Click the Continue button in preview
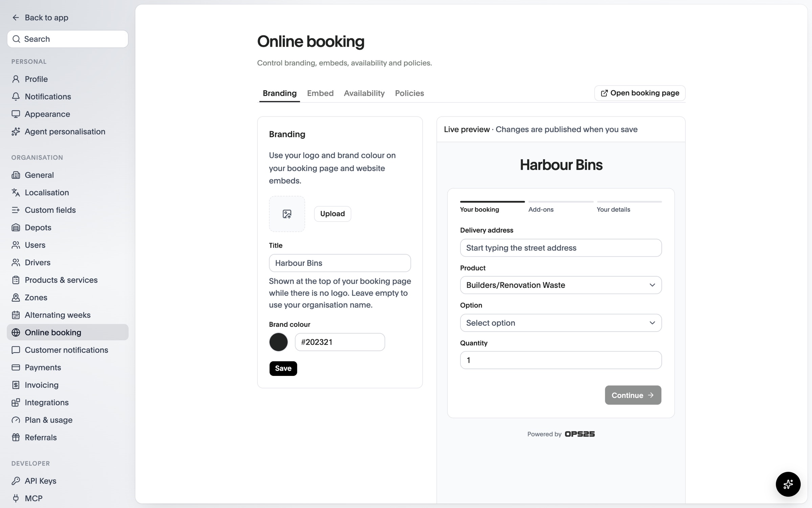 pyautogui.click(x=633, y=395)
